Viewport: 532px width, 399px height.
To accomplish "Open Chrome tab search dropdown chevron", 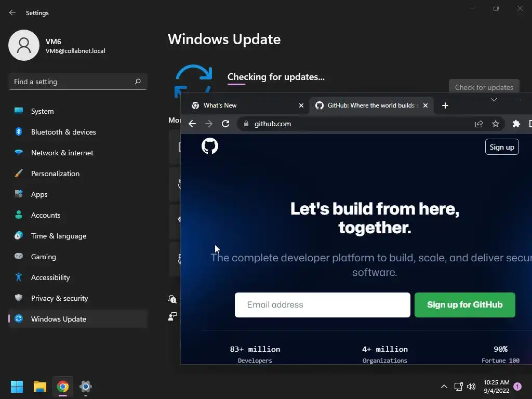I will pyautogui.click(x=494, y=100).
